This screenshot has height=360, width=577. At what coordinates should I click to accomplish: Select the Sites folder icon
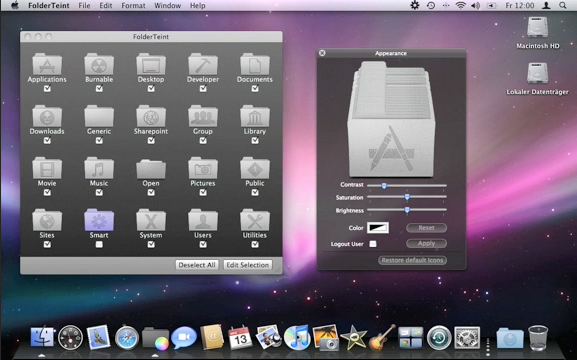(47, 220)
